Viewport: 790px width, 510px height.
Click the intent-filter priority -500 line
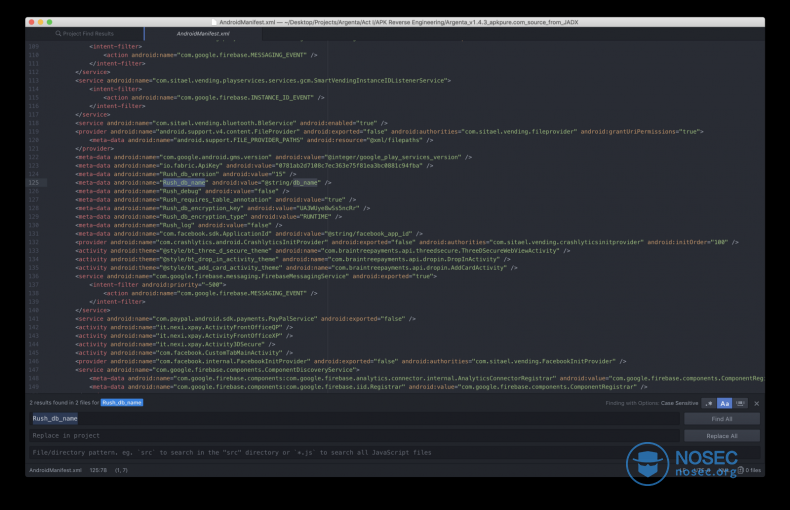[x=157, y=285]
